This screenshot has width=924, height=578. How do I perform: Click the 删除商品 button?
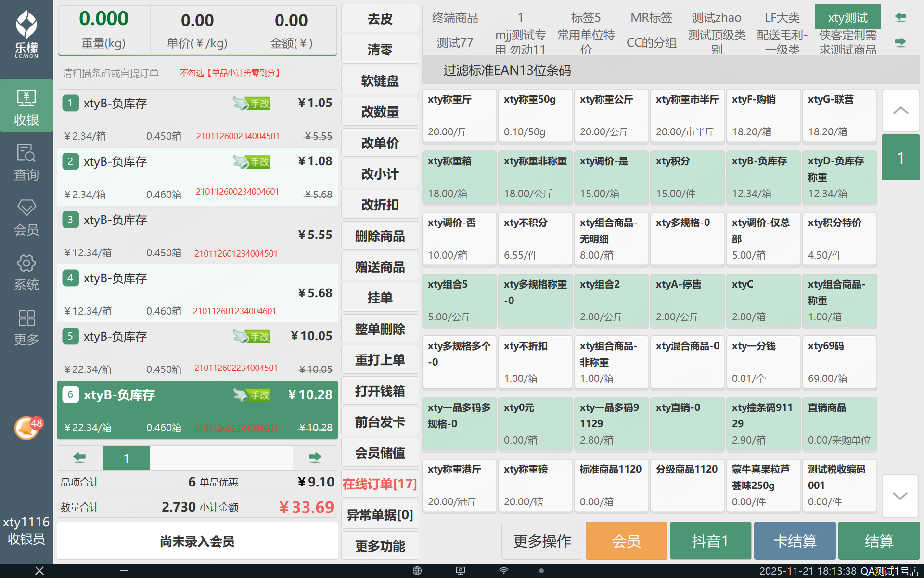380,236
